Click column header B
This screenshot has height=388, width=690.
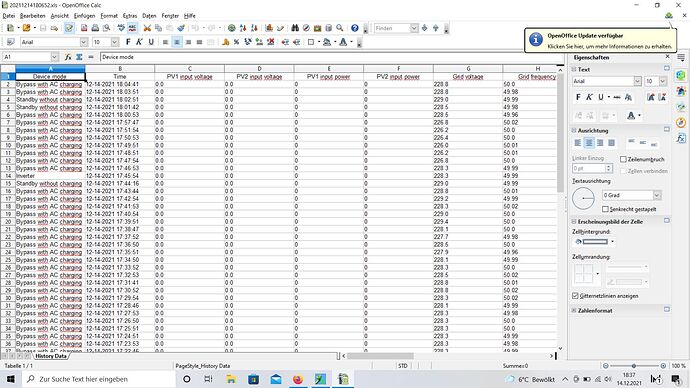(x=120, y=69)
